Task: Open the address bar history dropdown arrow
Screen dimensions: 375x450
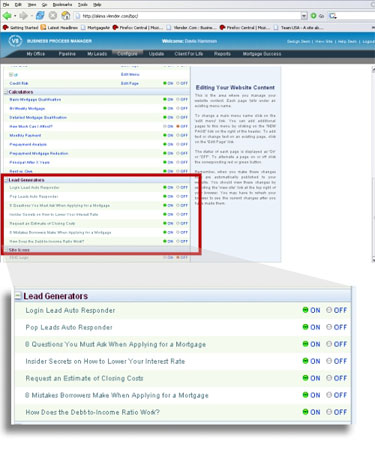Action: point(304,16)
